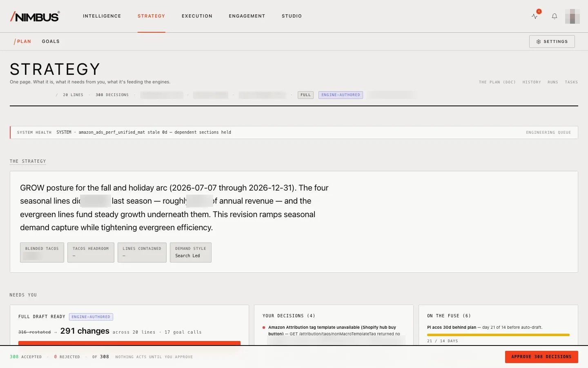
Task: View the History link
Action: click(532, 82)
